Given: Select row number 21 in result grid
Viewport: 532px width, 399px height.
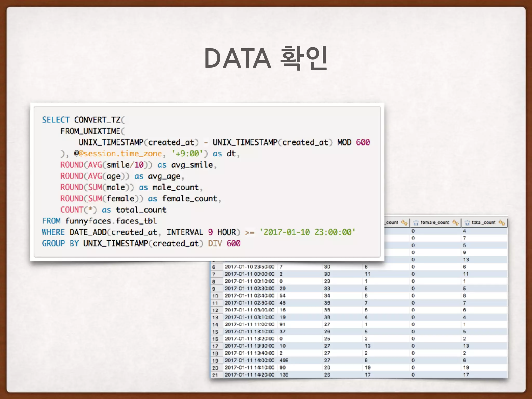Looking at the screenshot, I should coord(215,375).
